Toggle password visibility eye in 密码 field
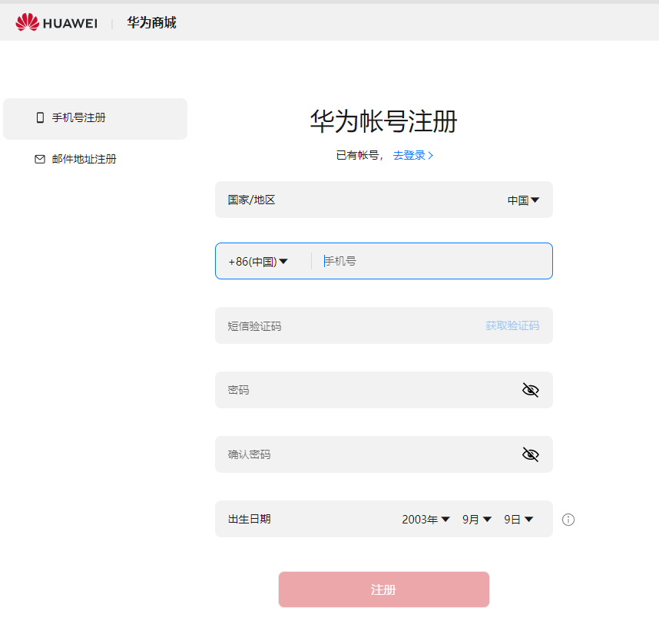 tap(531, 390)
